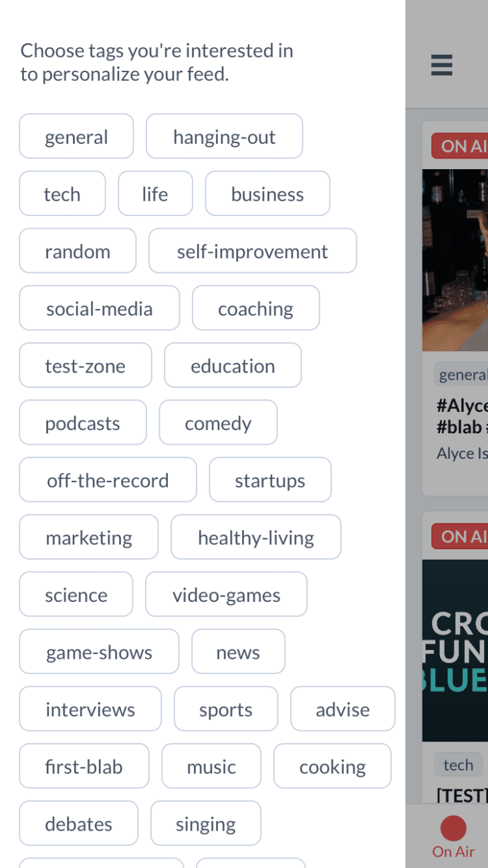The height and width of the screenshot is (868, 488).
Task: Toggle the general interest tag
Action: tap(76, 136)
